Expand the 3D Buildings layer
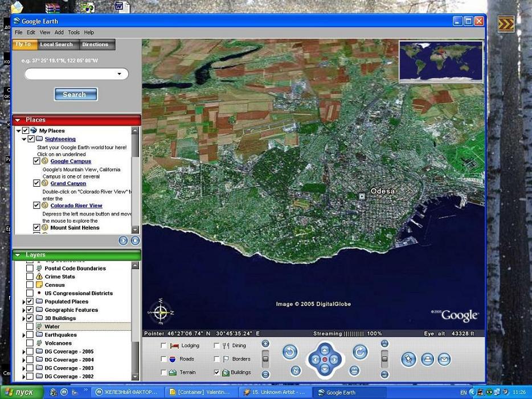532x399 pixels. pyautogui.click(x=23, y=318)
